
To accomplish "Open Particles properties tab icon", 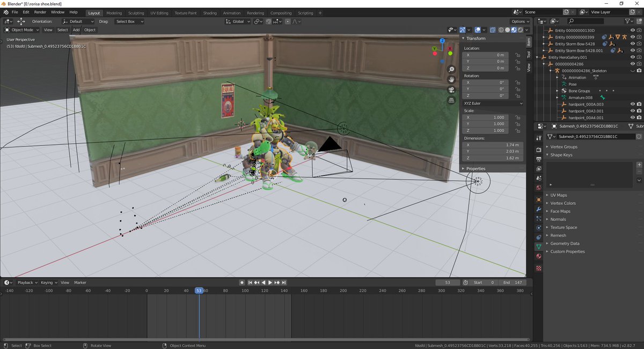I will coord(539,219).
